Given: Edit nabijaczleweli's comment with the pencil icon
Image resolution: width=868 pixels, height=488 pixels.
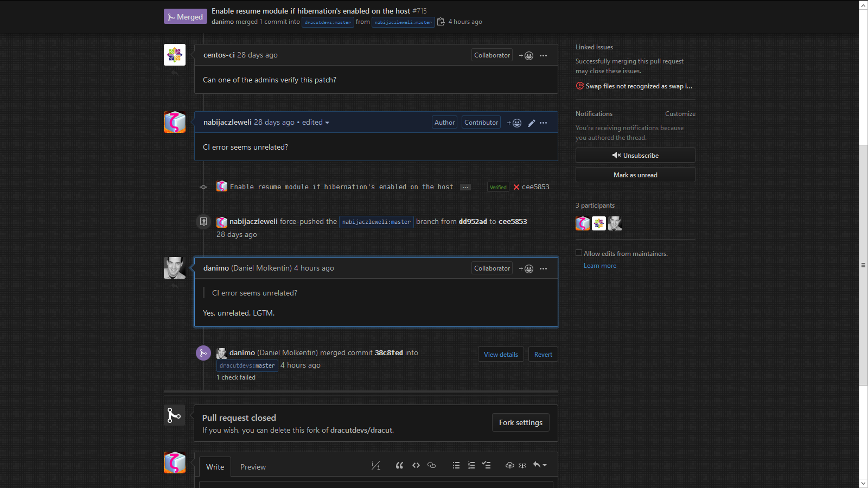Looking at the screenshot, I should coord(531,123).
